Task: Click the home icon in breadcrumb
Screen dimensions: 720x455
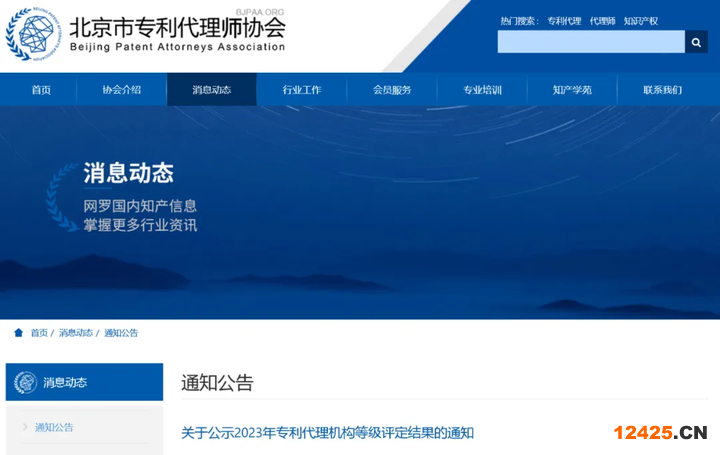Action: [18, 333]
